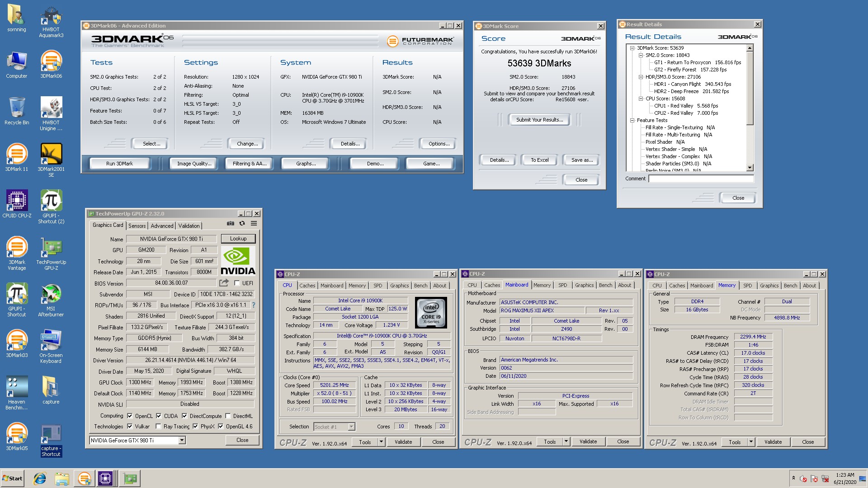Open the sornning folder desktop icon
868x488 pixels.
coord(16,18)
